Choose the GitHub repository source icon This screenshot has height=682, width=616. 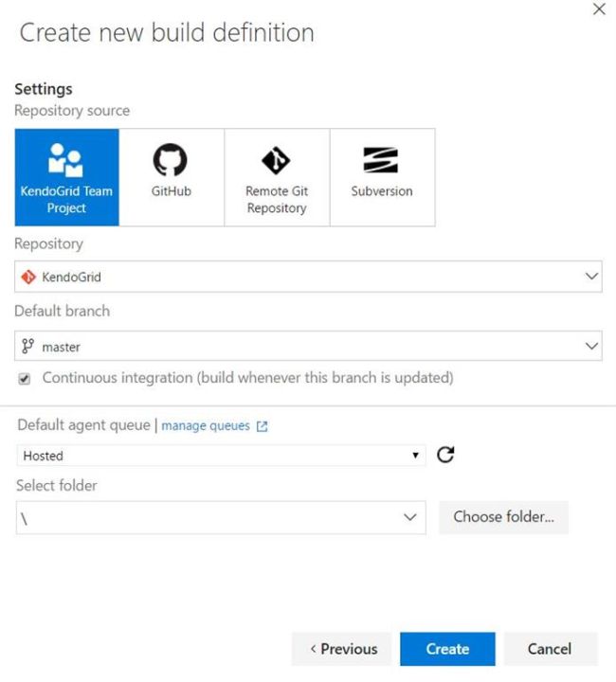[171, 159]
